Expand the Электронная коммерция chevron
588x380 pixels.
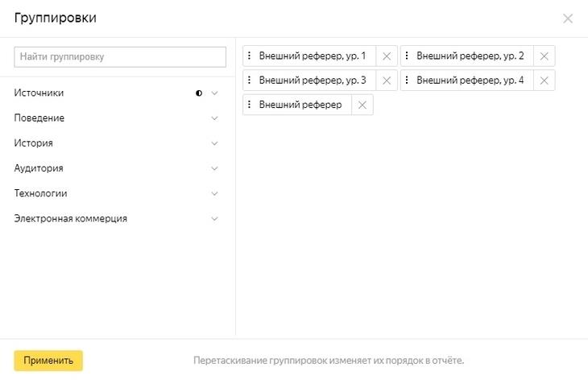214,218
